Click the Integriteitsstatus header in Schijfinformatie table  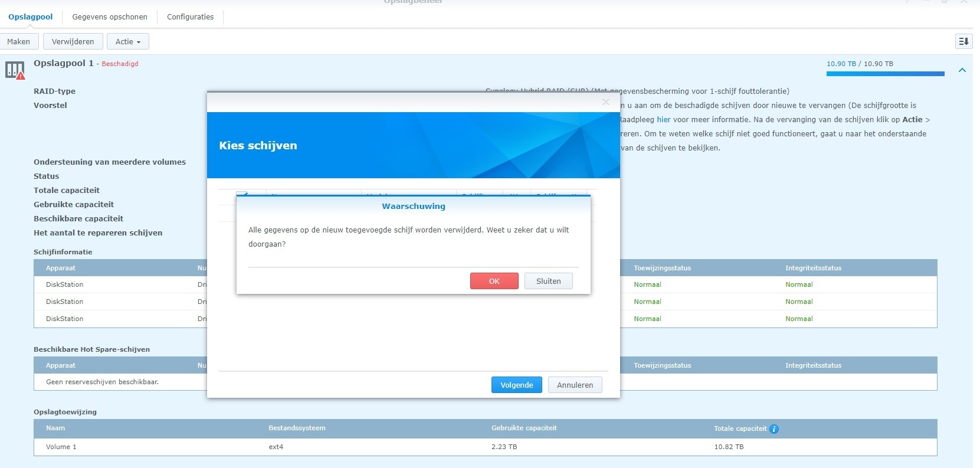click(x=813, y=268)
